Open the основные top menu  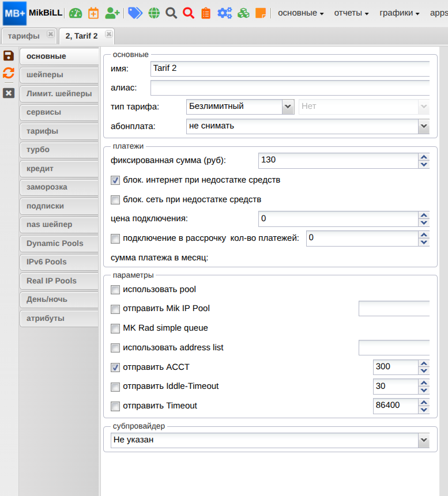tap(300, 13)
